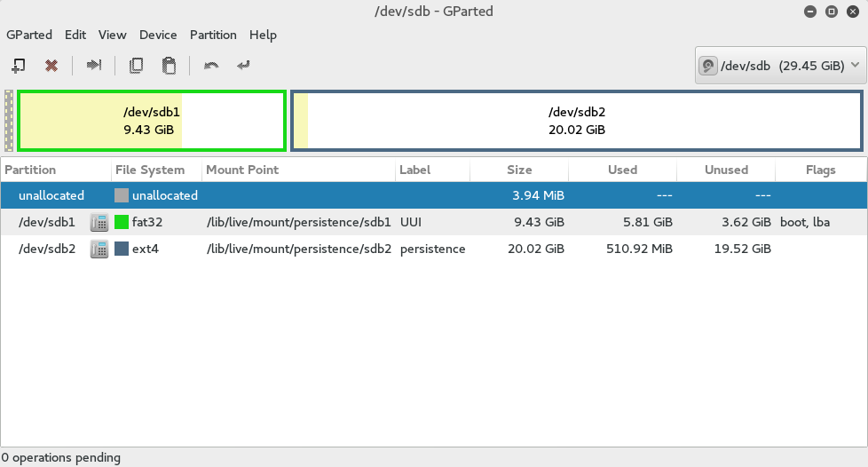Sort by the Flags column header
Screen dimensions: 868x467
click(820, 170)
